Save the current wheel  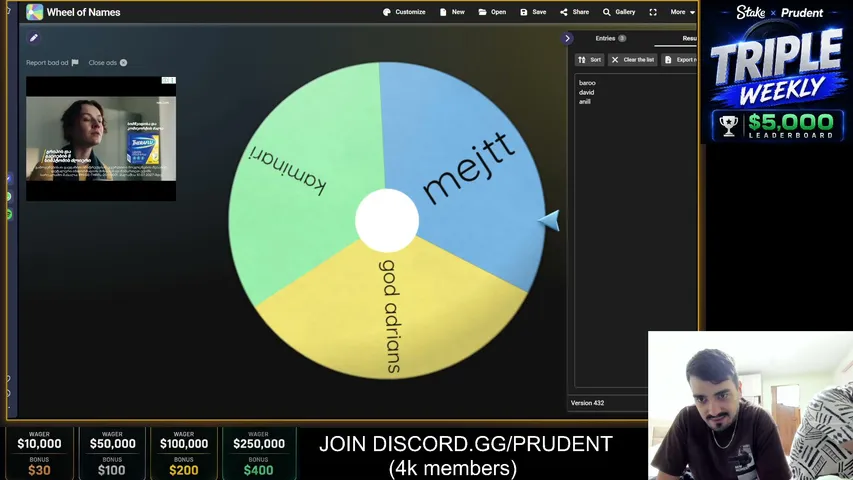pos(533,12)
